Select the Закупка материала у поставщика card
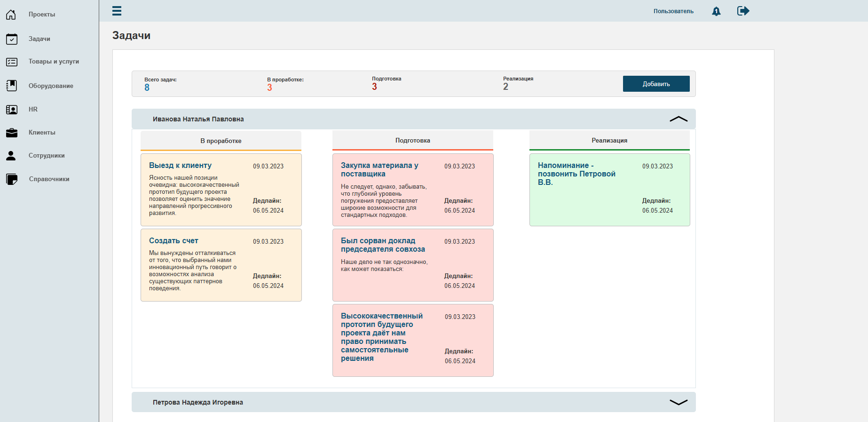Screen dimensions: 868x422 click(x=413, y=190)
